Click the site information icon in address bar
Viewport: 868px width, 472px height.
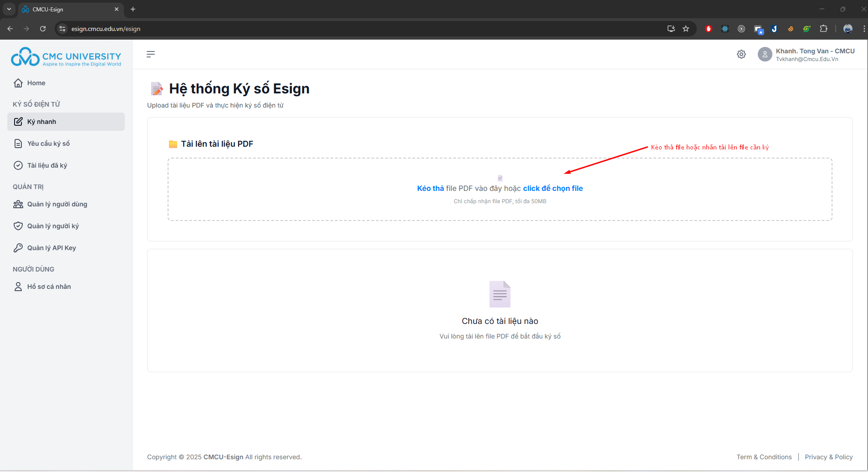click(x=62, y=29)
